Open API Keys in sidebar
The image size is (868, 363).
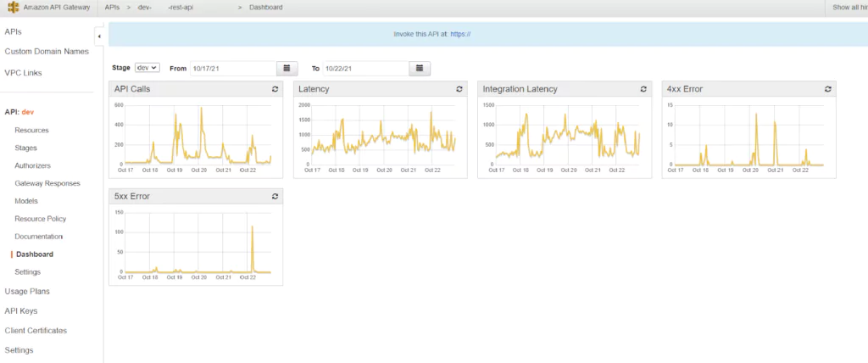[21, 311]
